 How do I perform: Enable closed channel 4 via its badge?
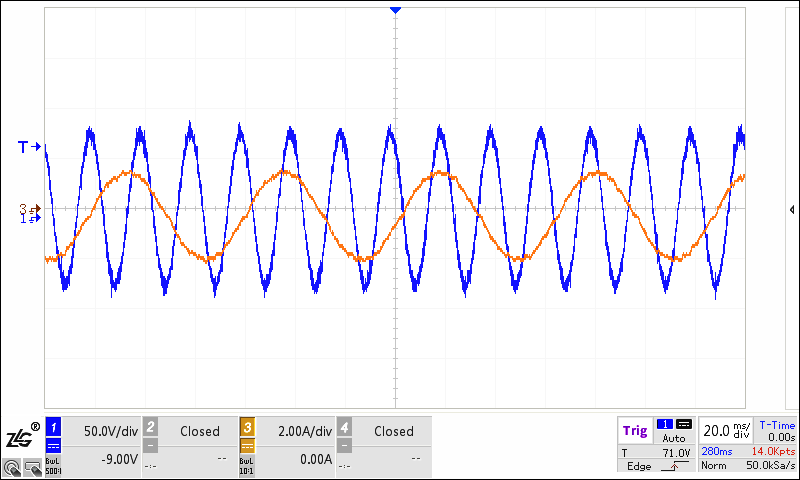[345, 427]
